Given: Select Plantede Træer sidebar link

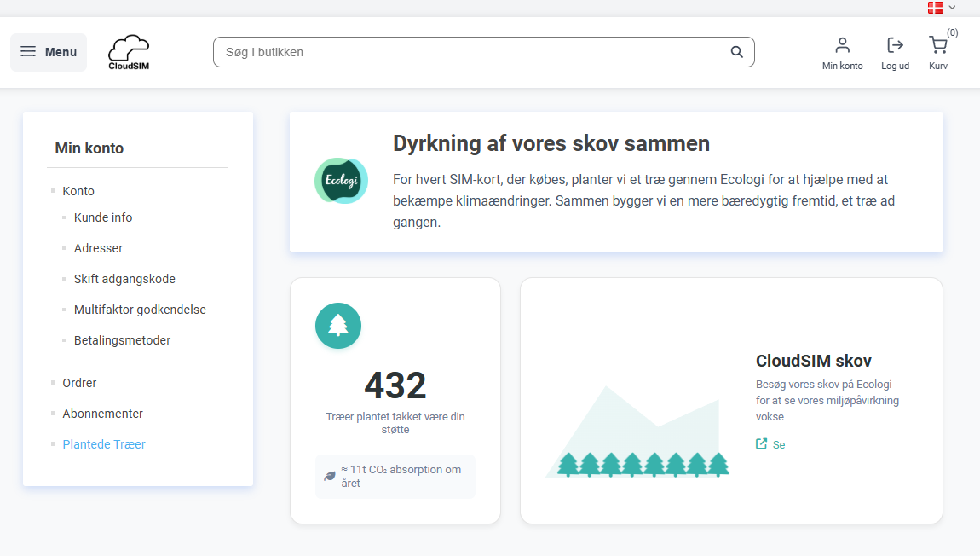Looking at the screenshot, I should tap(104, 444).
